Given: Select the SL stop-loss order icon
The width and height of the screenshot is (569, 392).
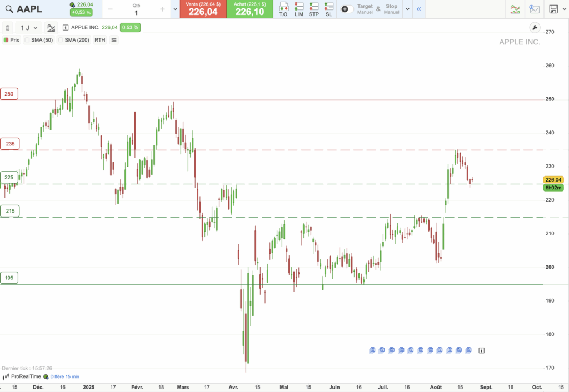Looking at the screenshot, I should (x=328, y=9).
